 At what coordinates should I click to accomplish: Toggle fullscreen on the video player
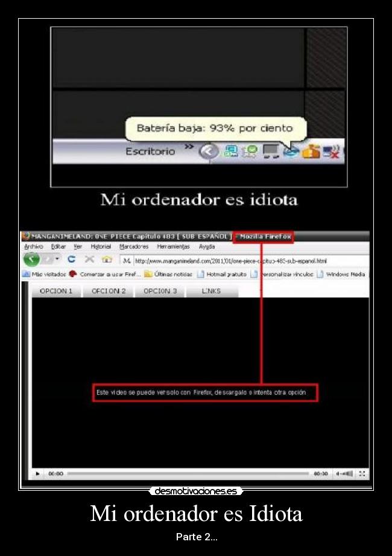tap(362, 473)
